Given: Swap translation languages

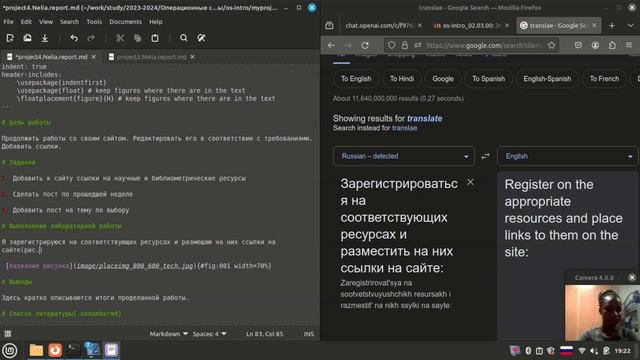Looking at the screenshot, I should tap(485, 156).
